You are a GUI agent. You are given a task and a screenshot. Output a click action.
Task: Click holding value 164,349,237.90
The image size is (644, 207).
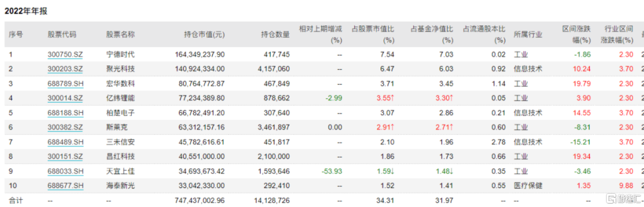(200, 54)
